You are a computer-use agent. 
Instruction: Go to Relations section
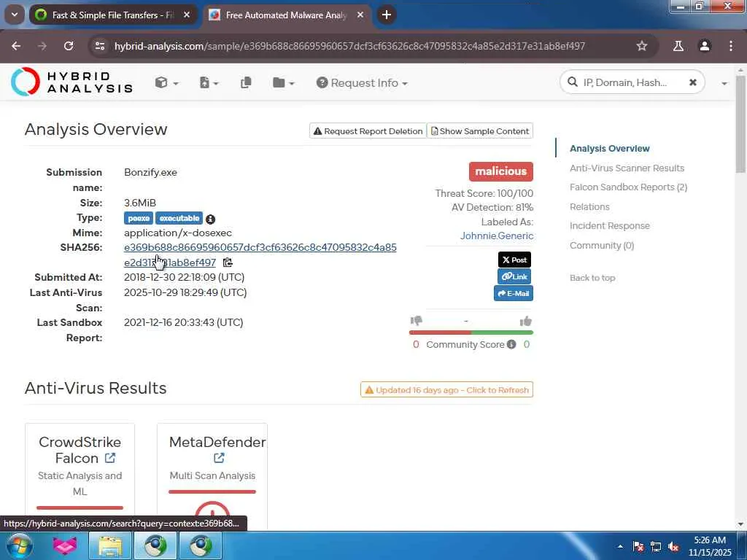(589, 206)
